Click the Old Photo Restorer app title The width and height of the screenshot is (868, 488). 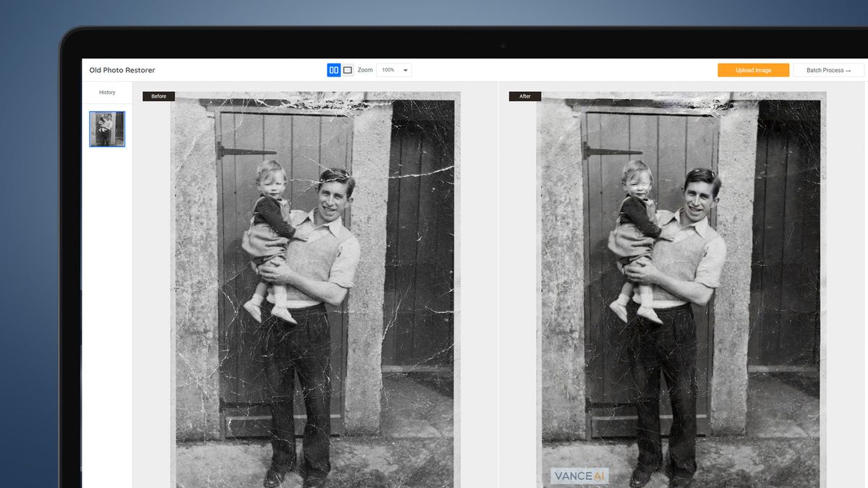pyautogui.click(x=122, y=69)
